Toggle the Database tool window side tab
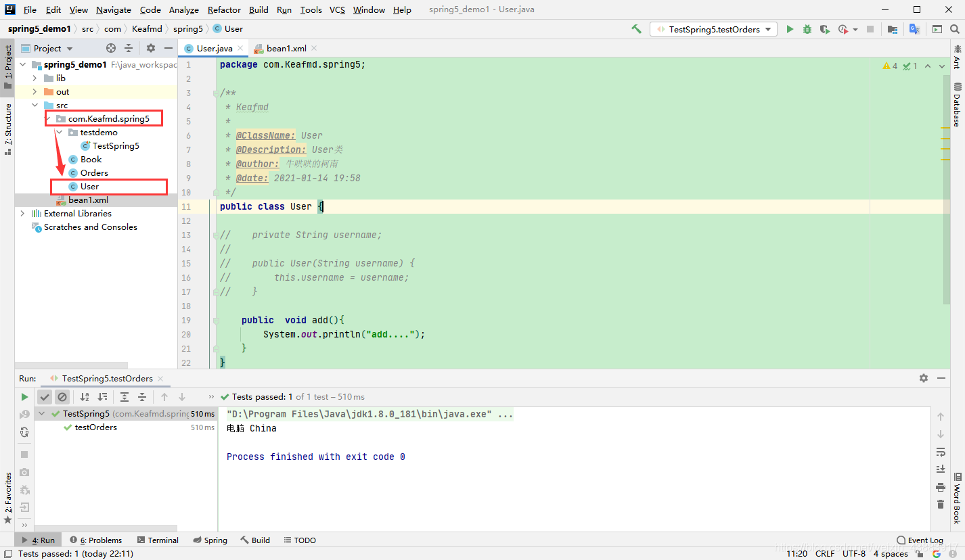 tap(957, 104)
